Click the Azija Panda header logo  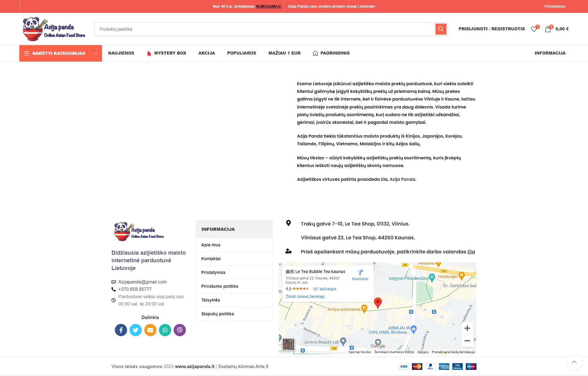pyautogui.click(x=54, y=29)
